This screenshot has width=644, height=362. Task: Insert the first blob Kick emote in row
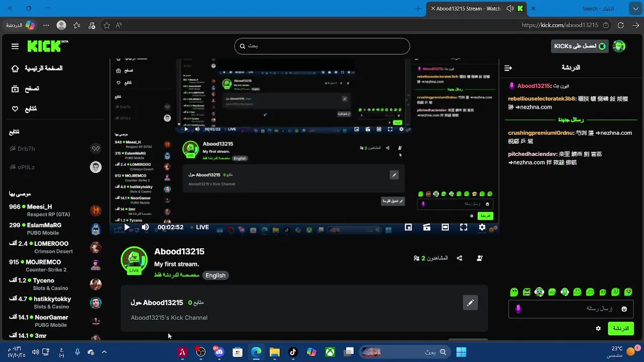(514, 292)
